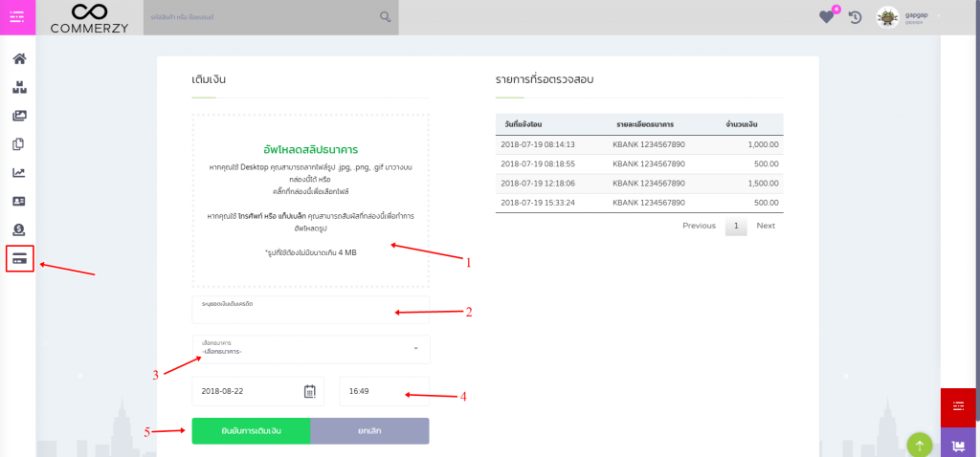Select row dated 2018-07-19 12:18:06

coord(639,184)
